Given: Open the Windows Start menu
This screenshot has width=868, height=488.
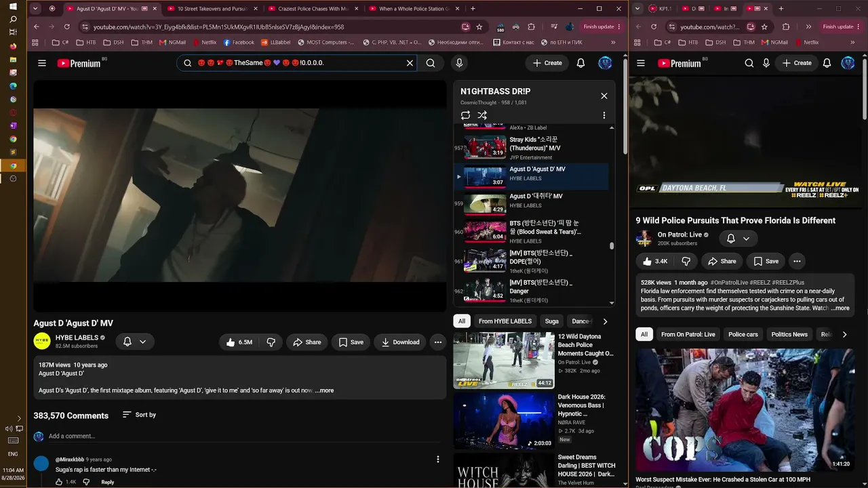Looking at the screenshot, I should click(13, 6).
